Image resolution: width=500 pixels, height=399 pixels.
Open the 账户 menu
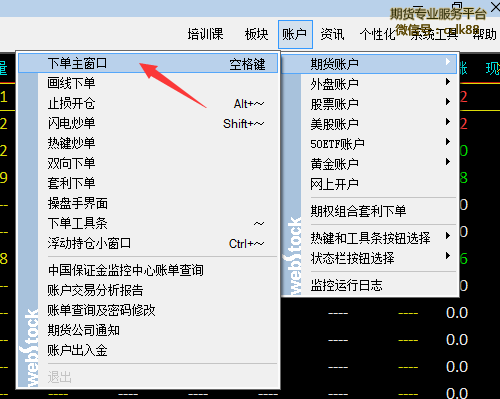[x=295, y=34]
